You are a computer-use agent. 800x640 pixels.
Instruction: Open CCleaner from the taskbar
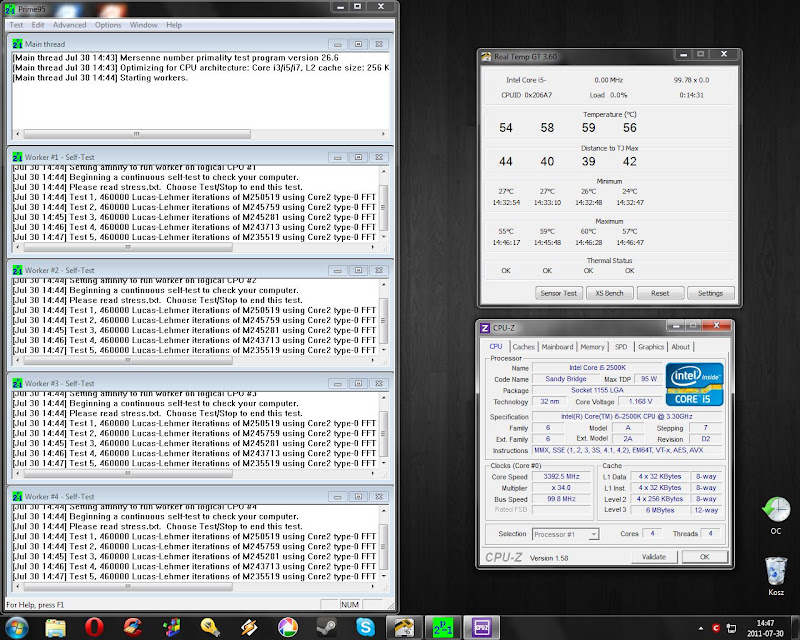coord(133,627)
